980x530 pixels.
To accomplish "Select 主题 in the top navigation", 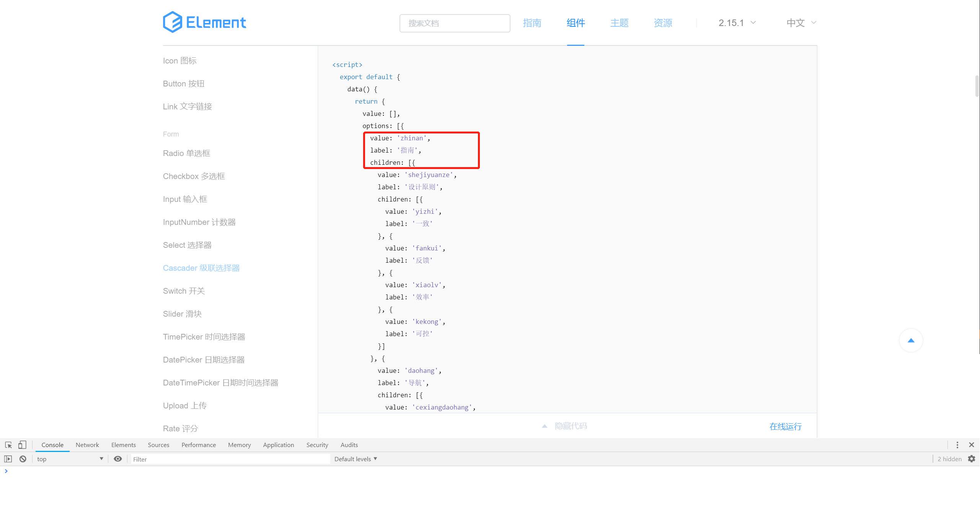I will click(x=619, y=23).
